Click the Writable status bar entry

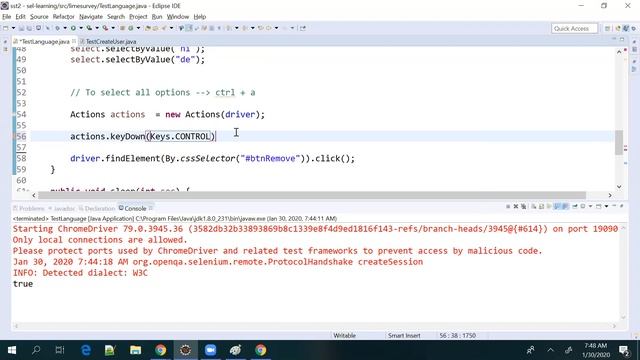344,336
